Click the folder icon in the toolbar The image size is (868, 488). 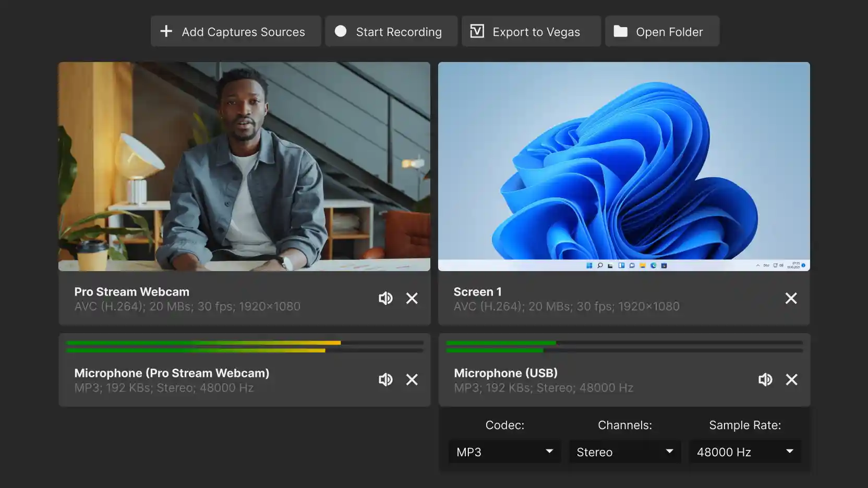coord(620,31)
